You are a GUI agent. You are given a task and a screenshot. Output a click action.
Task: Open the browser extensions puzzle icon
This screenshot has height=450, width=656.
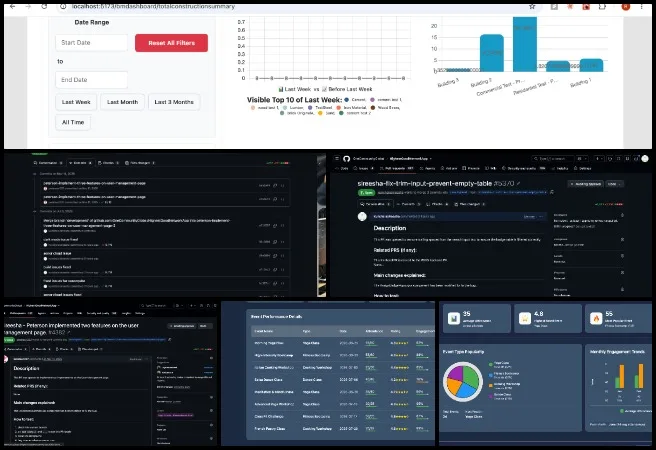click(x=602, y=6)
